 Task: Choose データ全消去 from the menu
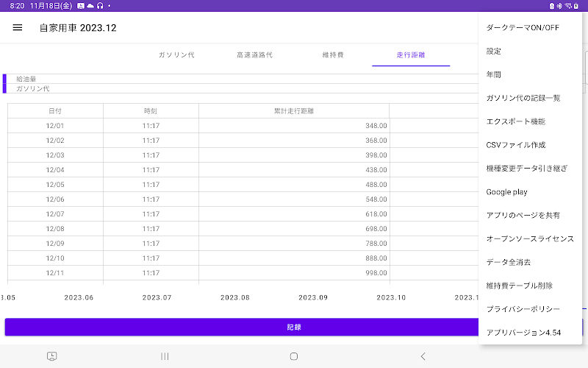[509, 262]
